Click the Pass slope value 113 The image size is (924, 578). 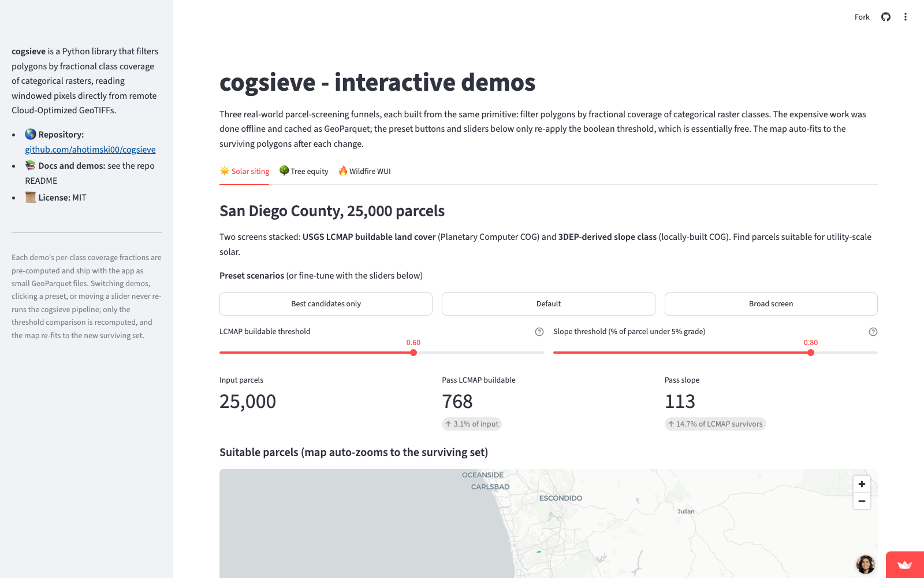pos(680,401)
